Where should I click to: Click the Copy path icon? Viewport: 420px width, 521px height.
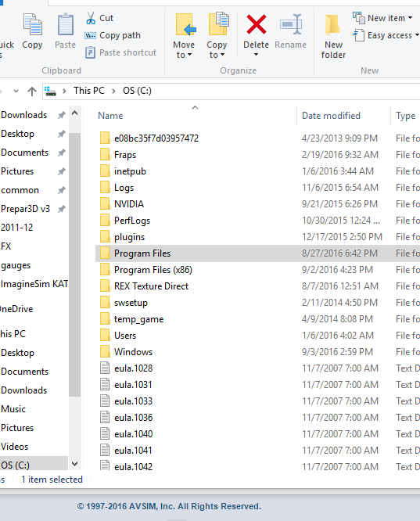pos(90,35)
